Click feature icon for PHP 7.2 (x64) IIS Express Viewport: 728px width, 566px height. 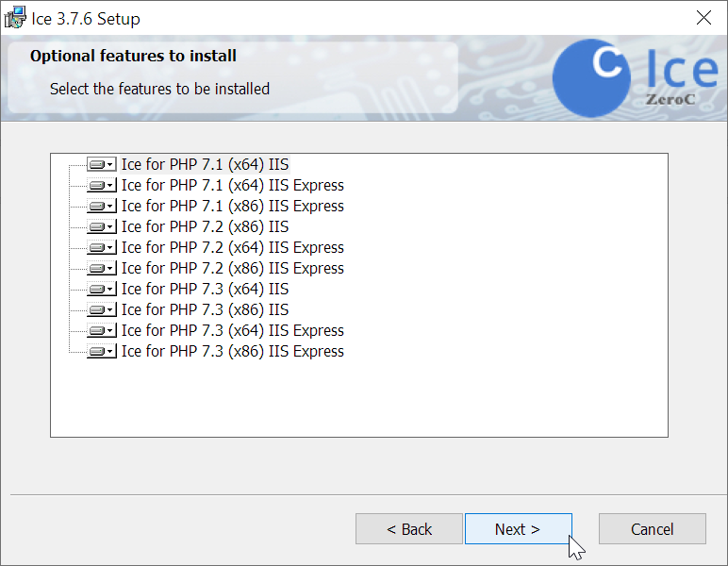pos(101,247)
